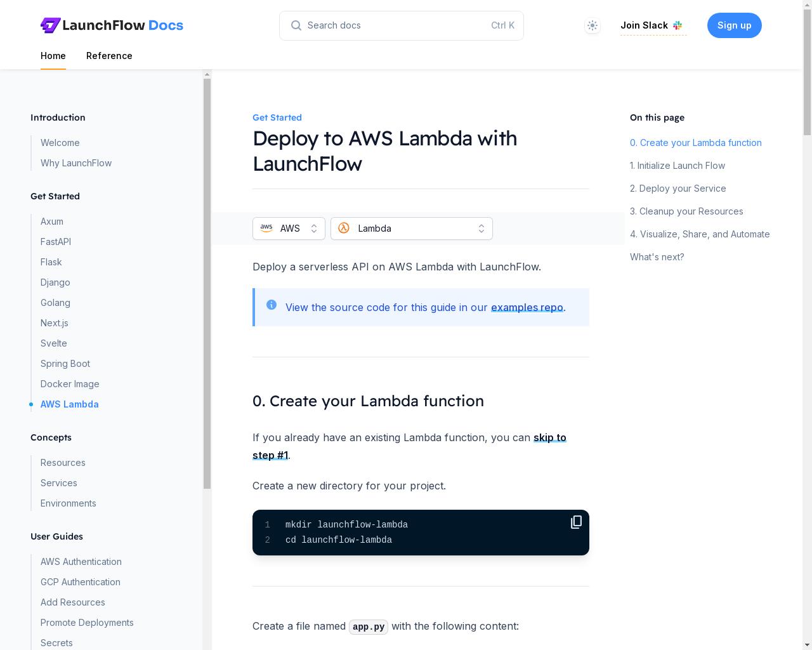This screenshot has width=812, height=650.
Task: Click the LaunchFlow logo icon
Action: coord(50,25)
